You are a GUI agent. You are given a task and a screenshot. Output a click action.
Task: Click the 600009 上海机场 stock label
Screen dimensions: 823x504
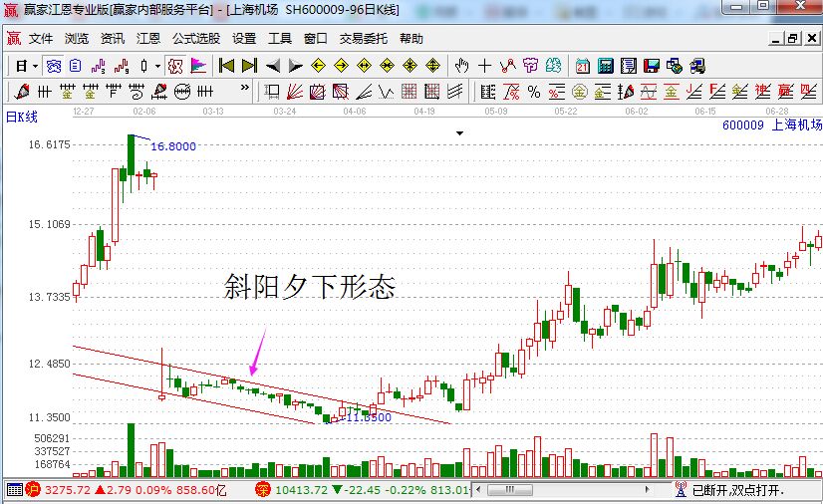[x=771, y=125]
